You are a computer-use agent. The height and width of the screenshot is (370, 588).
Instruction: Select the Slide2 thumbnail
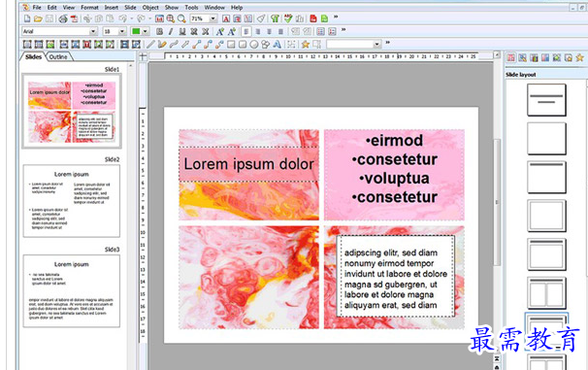click(x=72, y=201)
